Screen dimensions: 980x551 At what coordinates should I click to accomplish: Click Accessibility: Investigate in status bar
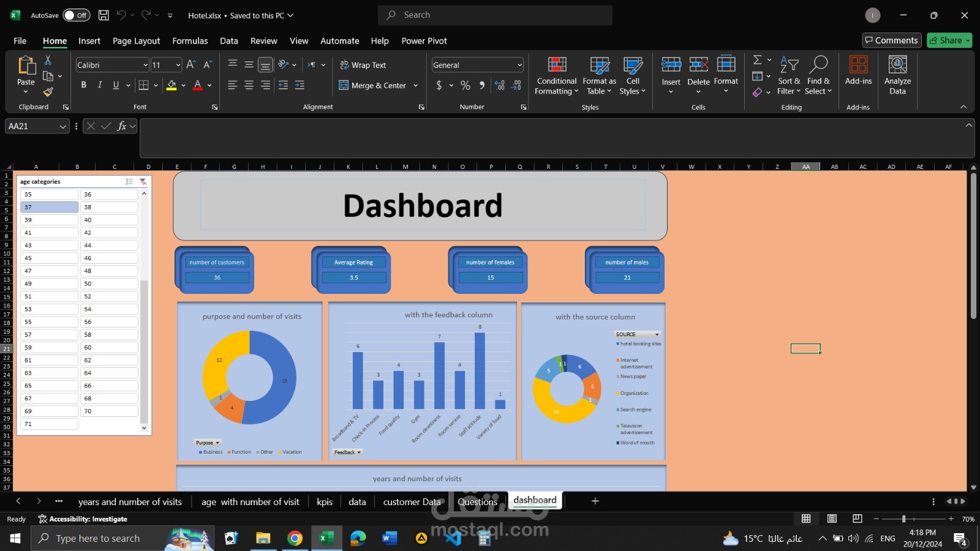[83, 519]
